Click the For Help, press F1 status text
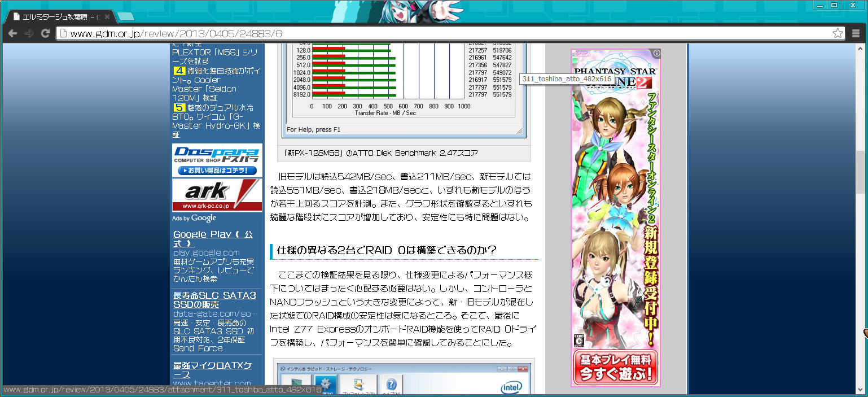The height and width of the screenshot is (397, 868). [314, 130]
